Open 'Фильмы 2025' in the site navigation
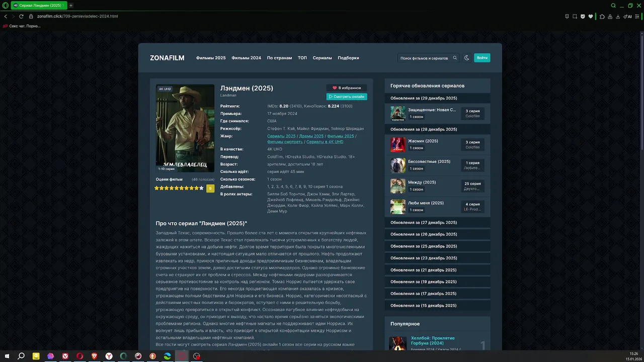 [x=211, y=58]
